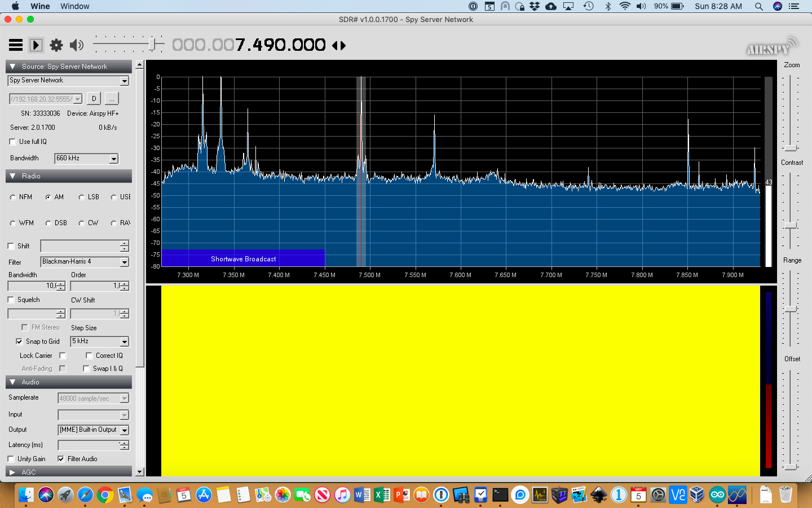Open FaceTime from the dock
Image resolution: width=812 pixels, height=508 pixels.
click(303, 495)
